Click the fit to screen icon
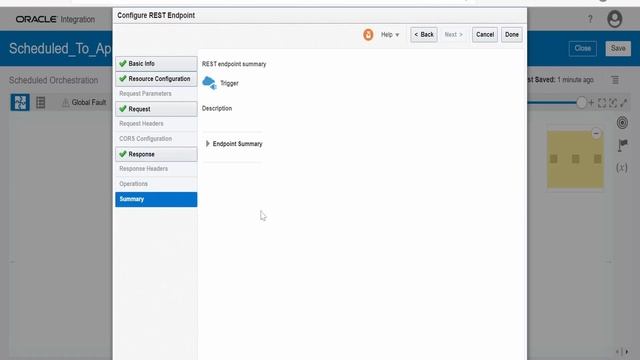640x360 pixels. tap(602, 103)
